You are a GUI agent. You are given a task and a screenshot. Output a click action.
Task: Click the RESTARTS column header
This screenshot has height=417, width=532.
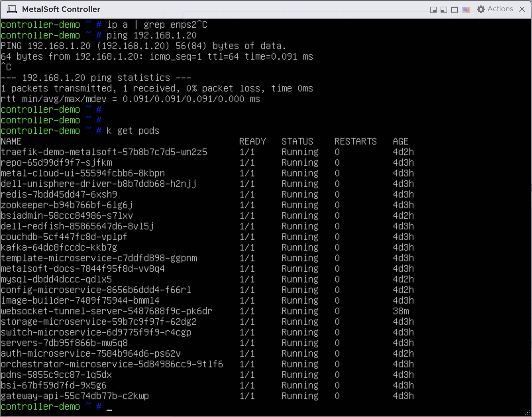[356, 142]
